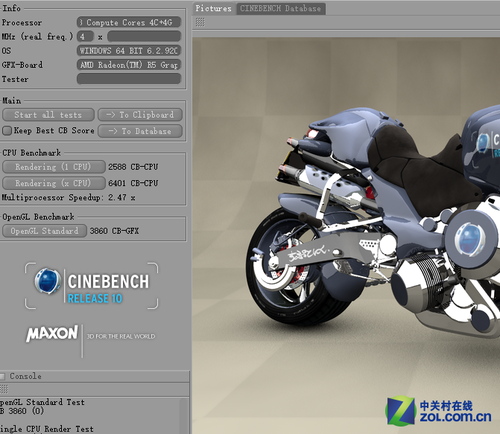Enable Keep Best CB Score checkbox

7,131
